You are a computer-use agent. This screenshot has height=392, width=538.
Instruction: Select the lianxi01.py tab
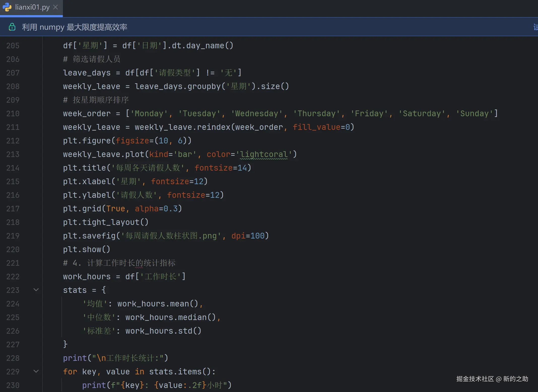tap(32, 7)
